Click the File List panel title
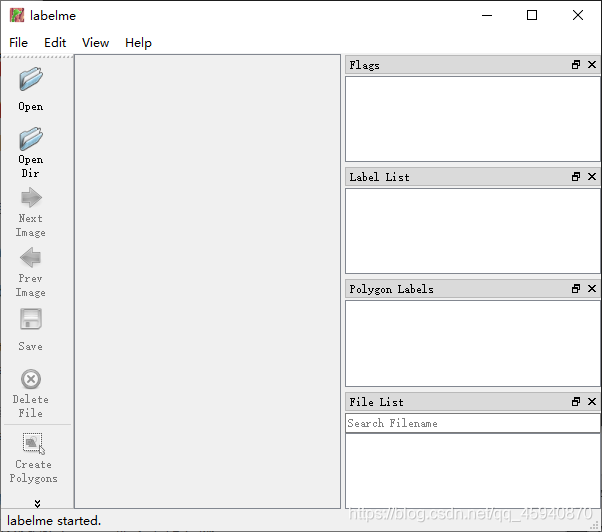 pyautogui.click(x=376, y=402)
